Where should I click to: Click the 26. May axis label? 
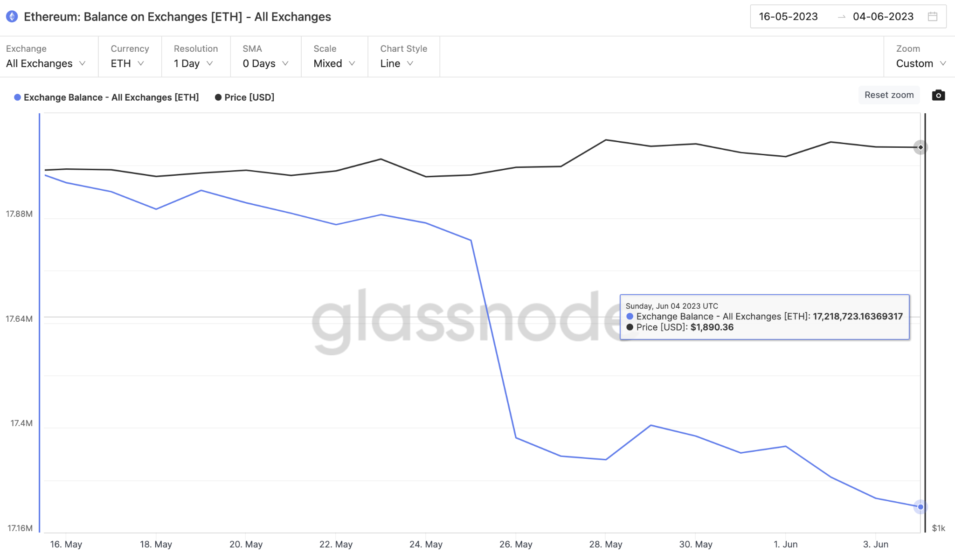point(516,544)
